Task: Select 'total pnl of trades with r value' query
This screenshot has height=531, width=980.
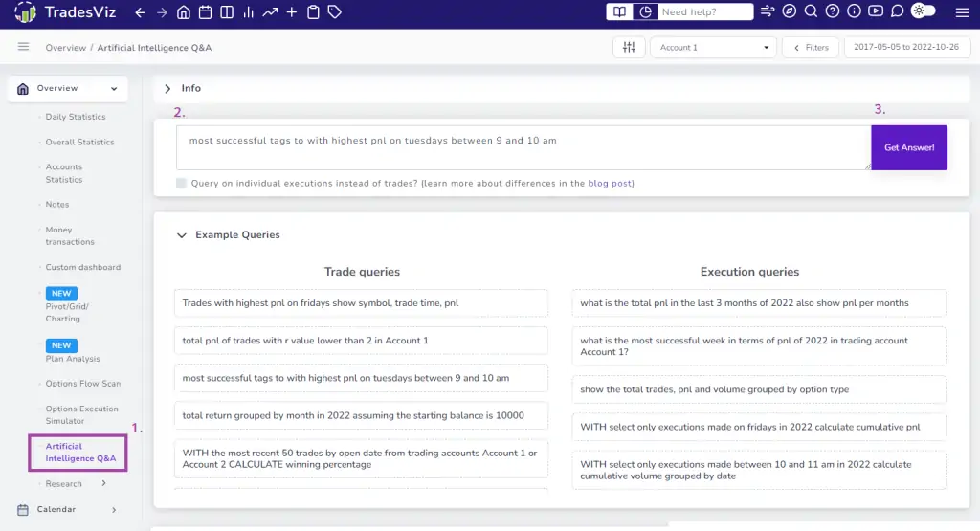Action: click(361, 341)
